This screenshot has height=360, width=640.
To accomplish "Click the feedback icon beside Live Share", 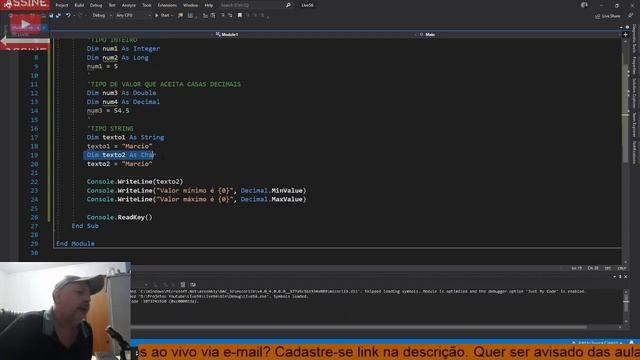I will coord(630,16).
